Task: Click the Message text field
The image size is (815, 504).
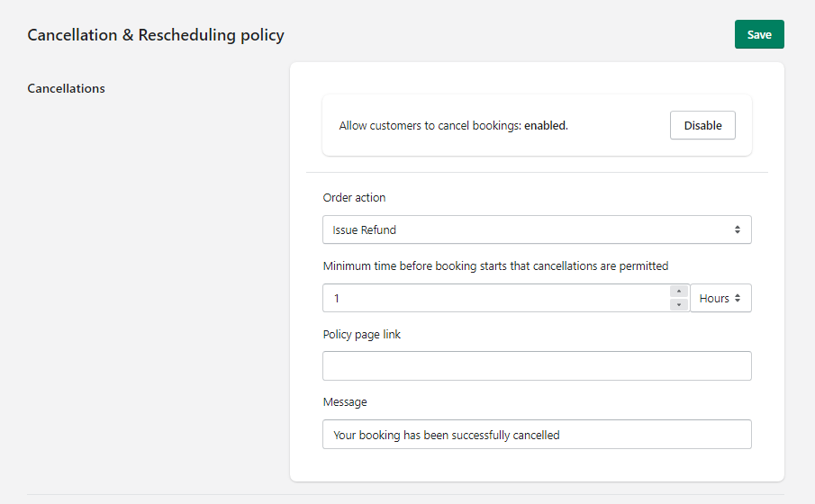Action: pyautogui.click(x=537, y=435)
